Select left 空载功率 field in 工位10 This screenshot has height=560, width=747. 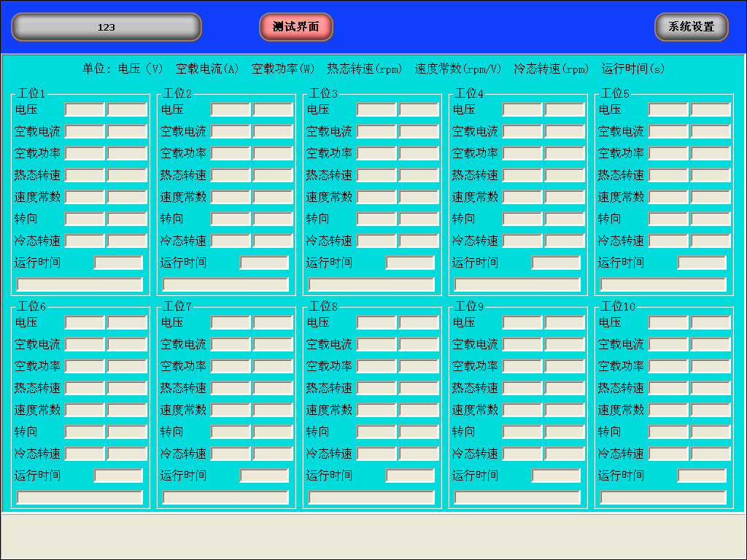668,366
